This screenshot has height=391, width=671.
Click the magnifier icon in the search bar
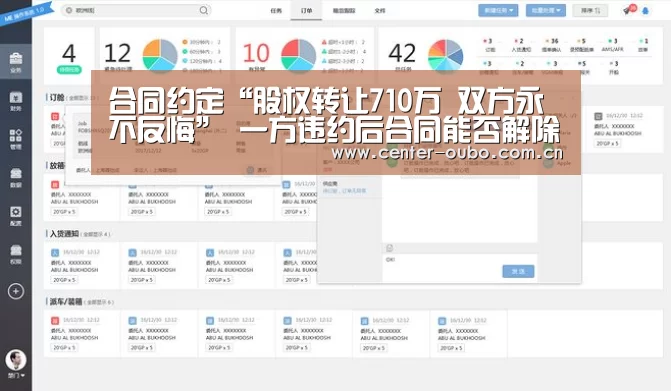coord(204,10)
